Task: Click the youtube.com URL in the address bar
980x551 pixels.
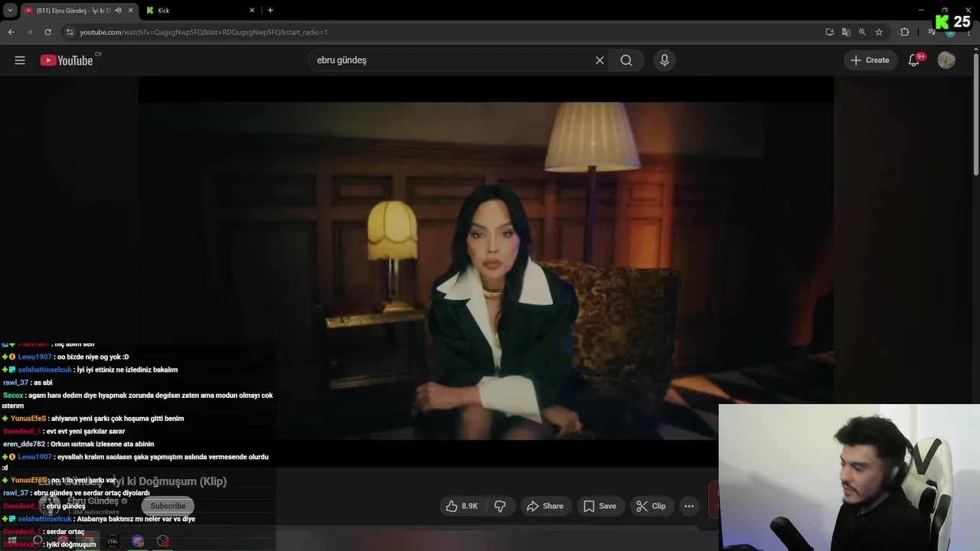Action: pos(204,32)
